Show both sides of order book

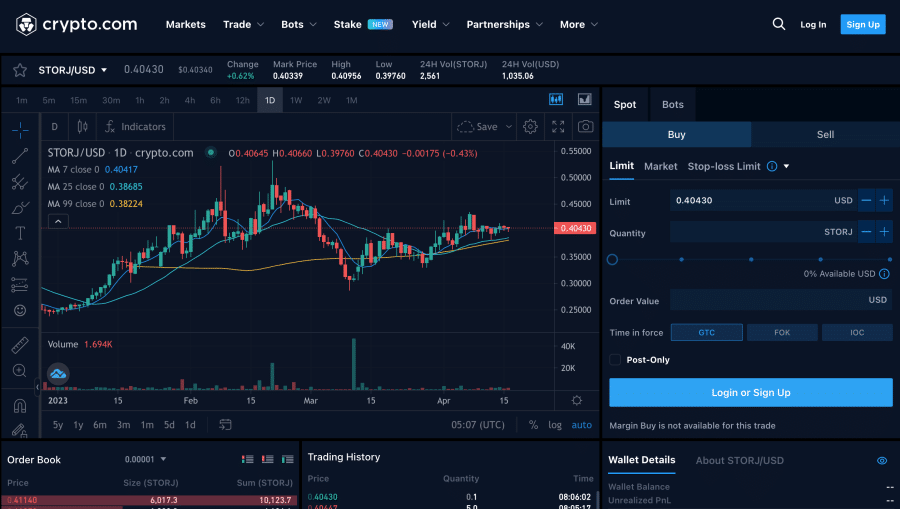point(247,459)
